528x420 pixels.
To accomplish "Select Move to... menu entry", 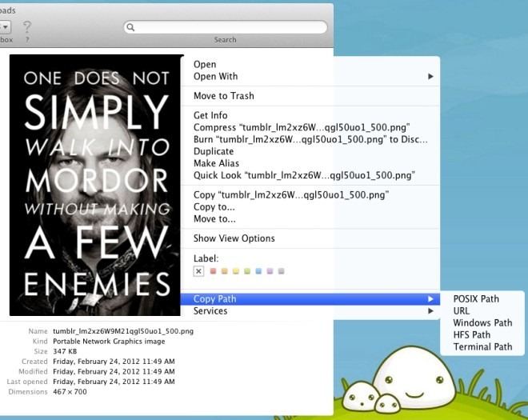I will [310, 219].
